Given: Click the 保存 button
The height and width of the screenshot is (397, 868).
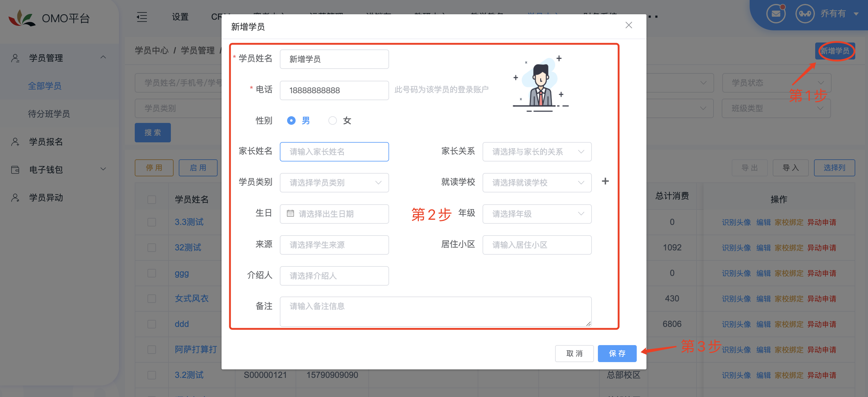Looking at the screenshot, I should (617, 354).
